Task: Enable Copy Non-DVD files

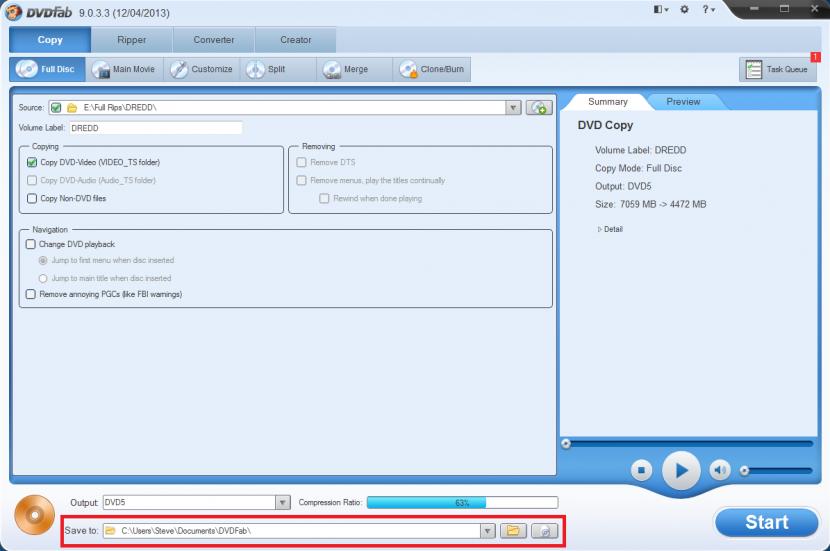Action: [32, 198]
